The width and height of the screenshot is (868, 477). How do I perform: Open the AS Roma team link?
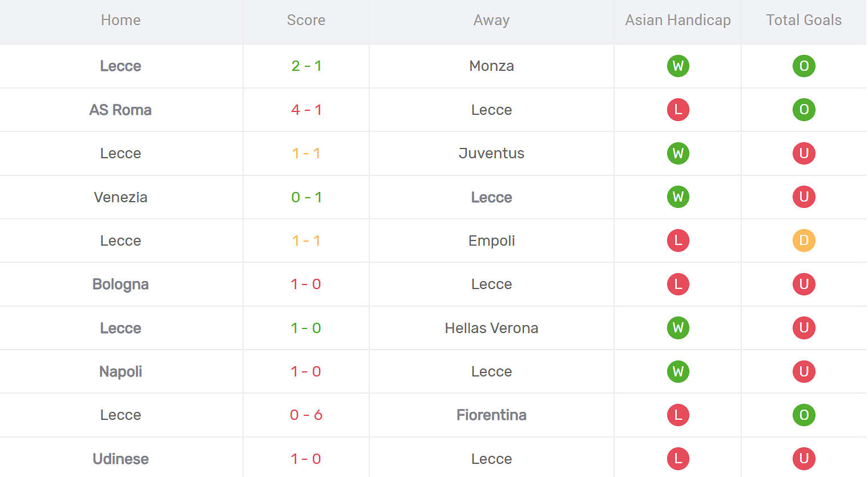click(x=120, y=110)
